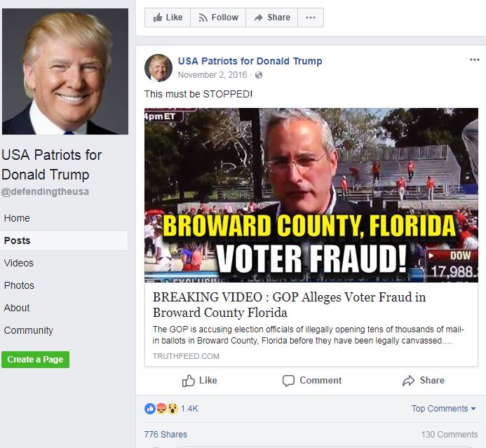Like the post using thumbs-up outline
The height and width of the screenshot is (448, 486).
point(188,381)
